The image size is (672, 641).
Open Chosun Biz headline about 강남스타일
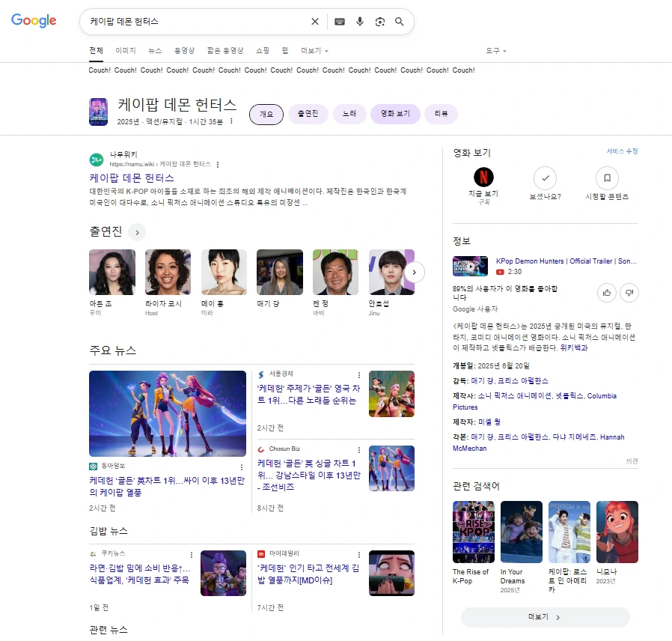click(x=308, y=475)
